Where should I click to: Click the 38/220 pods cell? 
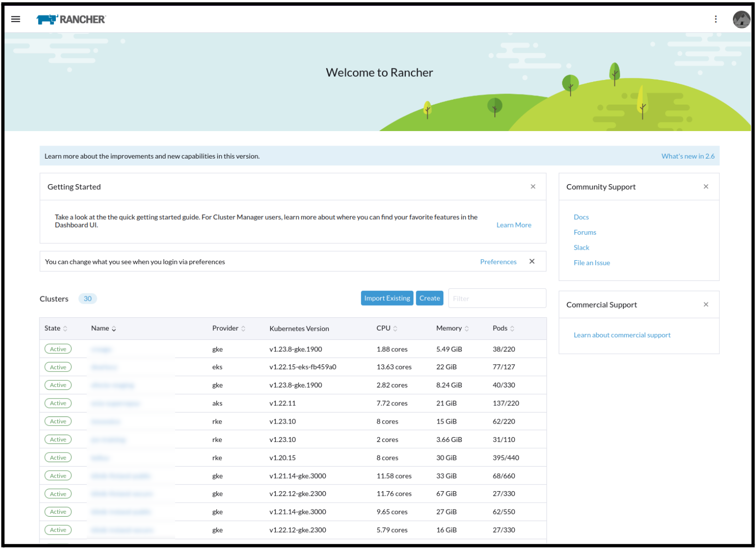click(x=504, y=349)
